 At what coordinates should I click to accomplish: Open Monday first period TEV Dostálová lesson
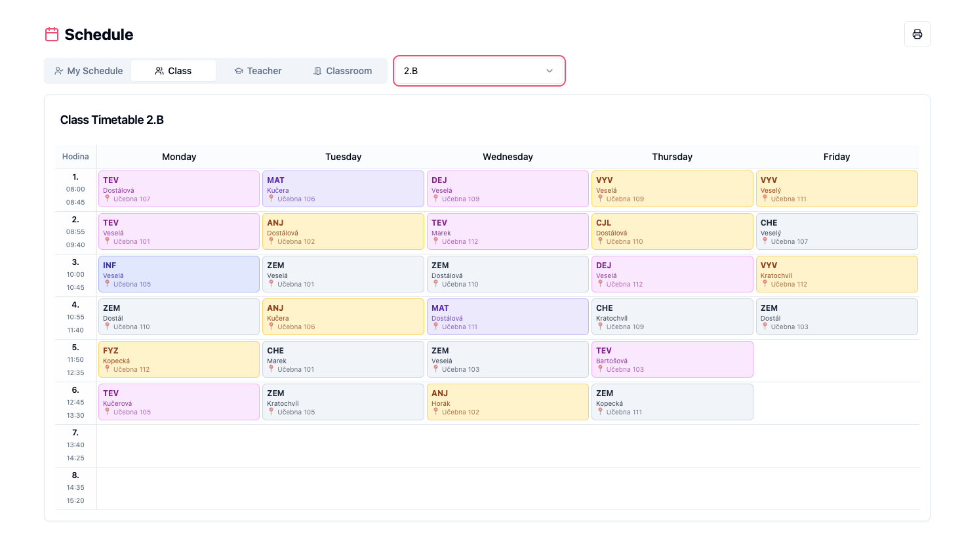[179, 189]
